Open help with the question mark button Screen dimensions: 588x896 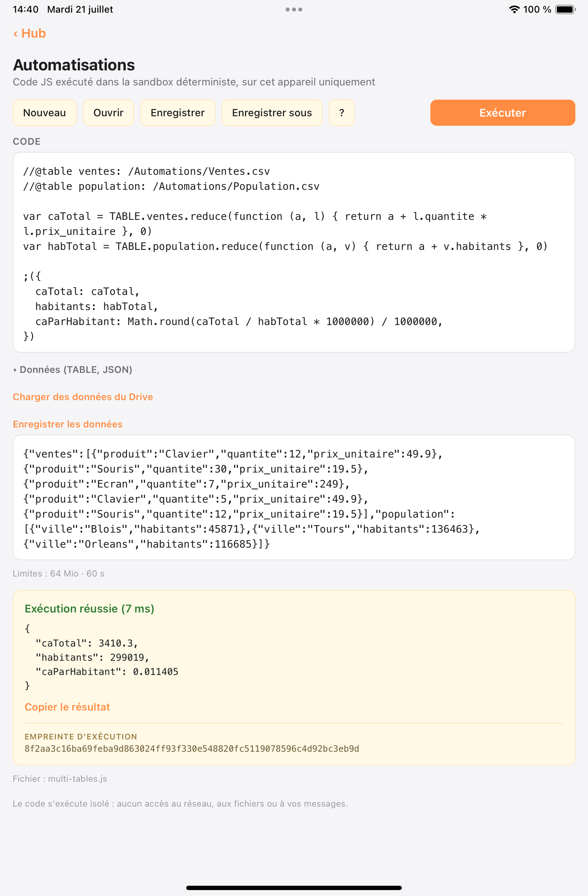click(342, 113)
